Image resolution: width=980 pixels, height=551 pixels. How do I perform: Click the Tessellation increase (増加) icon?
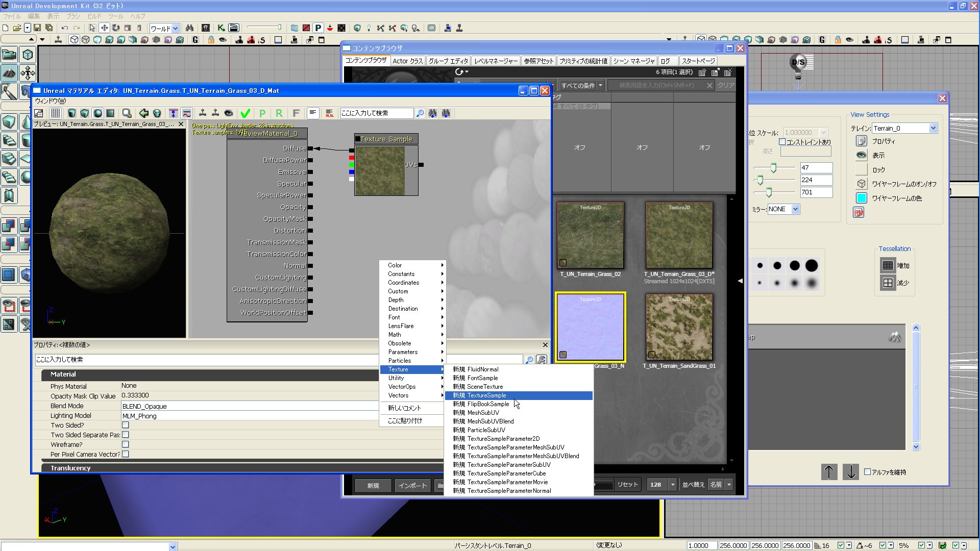888,265
